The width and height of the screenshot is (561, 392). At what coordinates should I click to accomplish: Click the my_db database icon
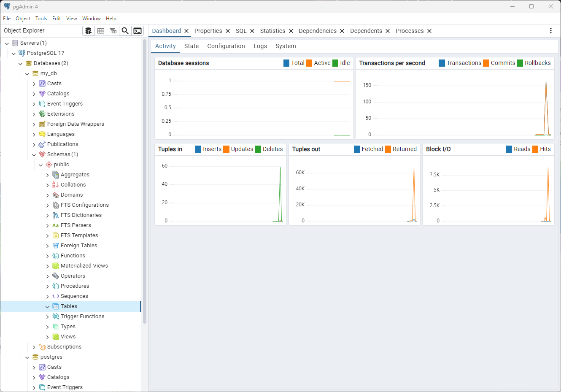coord(35,73)
